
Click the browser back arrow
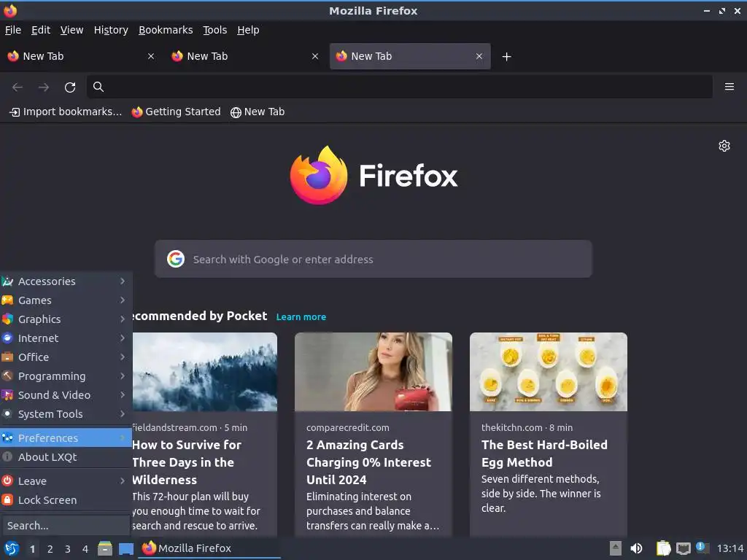coord(18,87)
